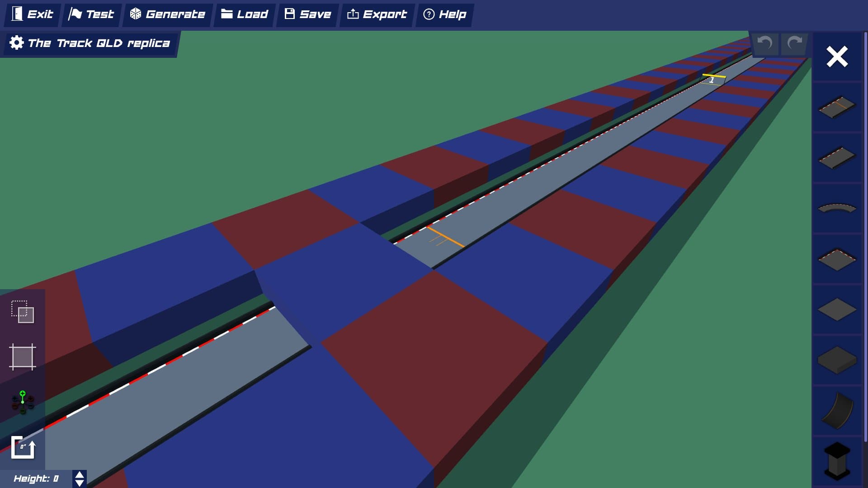This screenshot has width=868, height=488.
Task: Select the start line track piece
Action: coord(837,107)
